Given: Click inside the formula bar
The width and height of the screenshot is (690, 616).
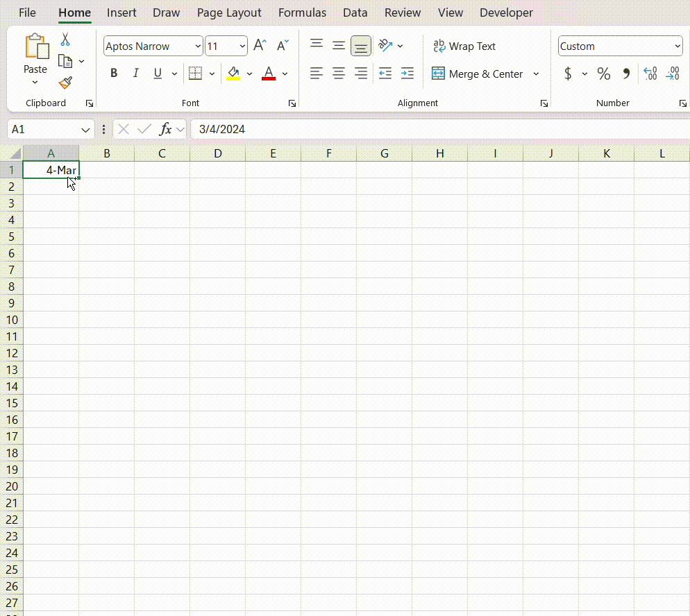Looking at the screenshot, I should 347,129.
